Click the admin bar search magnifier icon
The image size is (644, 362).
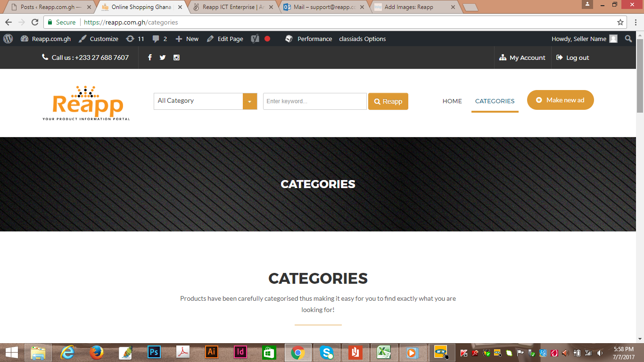(628, 39)
